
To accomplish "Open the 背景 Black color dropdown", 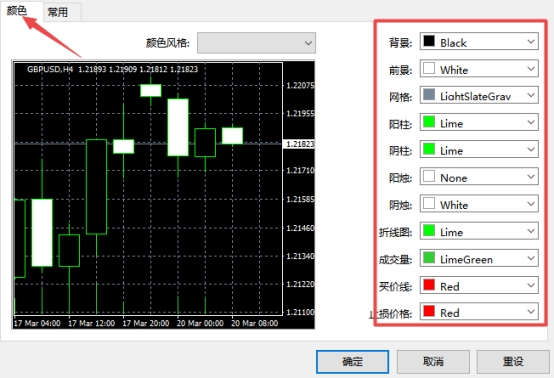I will (479, 41).
